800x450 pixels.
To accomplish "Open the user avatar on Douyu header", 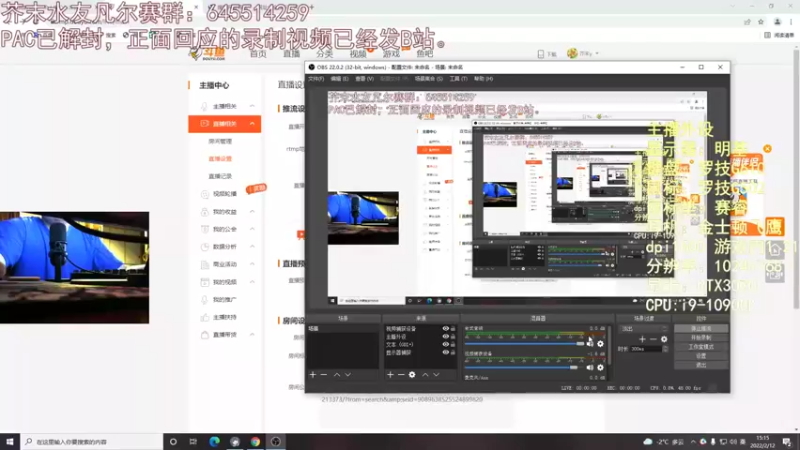I will coord(572,53).
